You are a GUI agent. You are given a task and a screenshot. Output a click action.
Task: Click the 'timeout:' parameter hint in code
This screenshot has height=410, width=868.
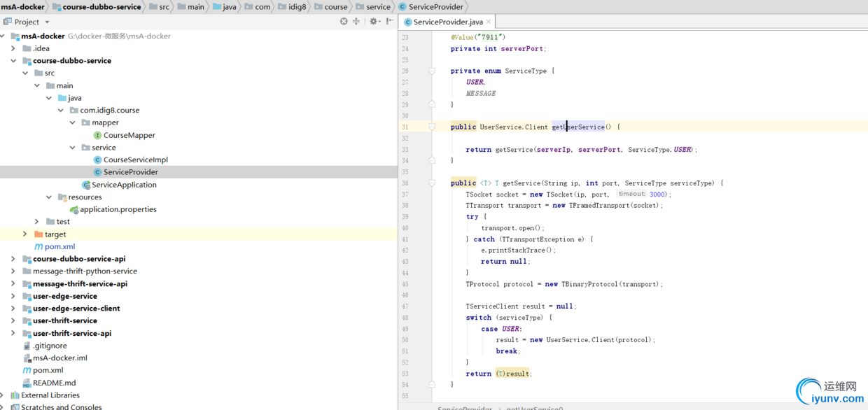click(631, 194)
